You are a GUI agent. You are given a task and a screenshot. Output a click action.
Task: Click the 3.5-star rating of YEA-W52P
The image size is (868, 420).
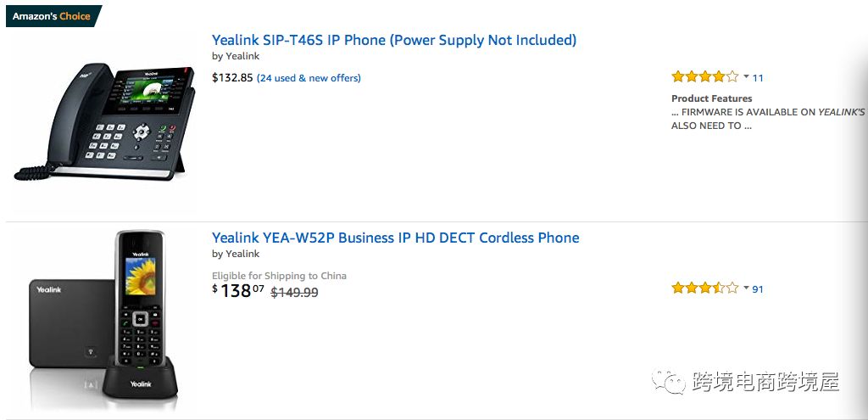[704, 288]
